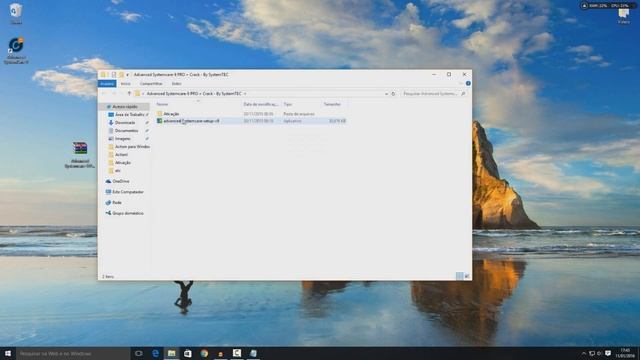Screen dimensions: 640x360
Task: Click the magnifier icon in Explorer search box
Action: tap(463, 94)
